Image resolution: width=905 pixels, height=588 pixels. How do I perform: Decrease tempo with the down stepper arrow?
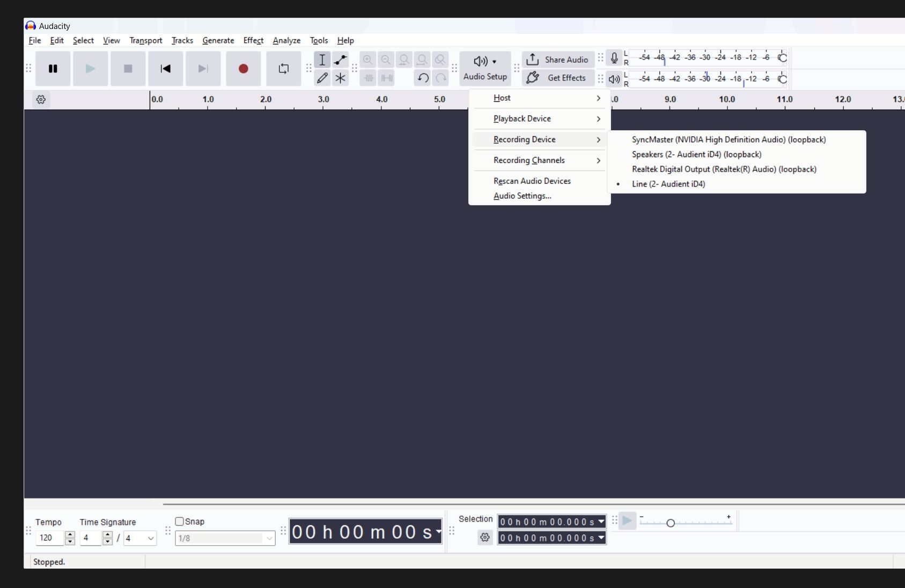[70, 541]
